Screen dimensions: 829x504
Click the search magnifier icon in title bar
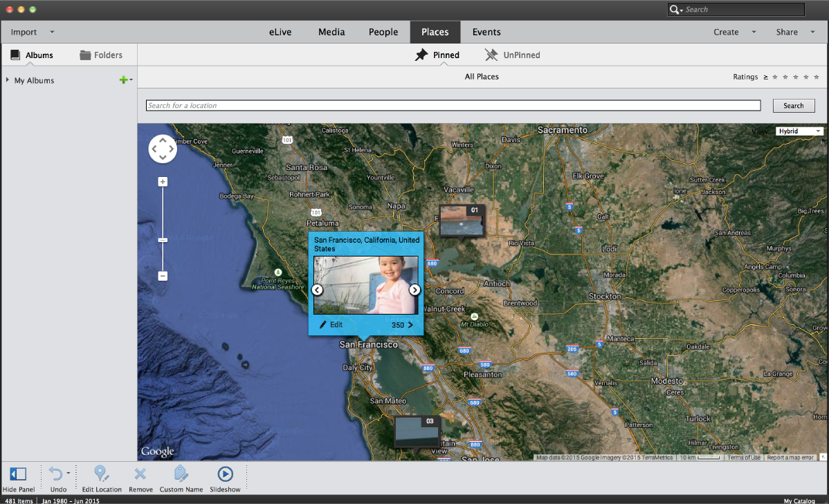pos(674,10)
